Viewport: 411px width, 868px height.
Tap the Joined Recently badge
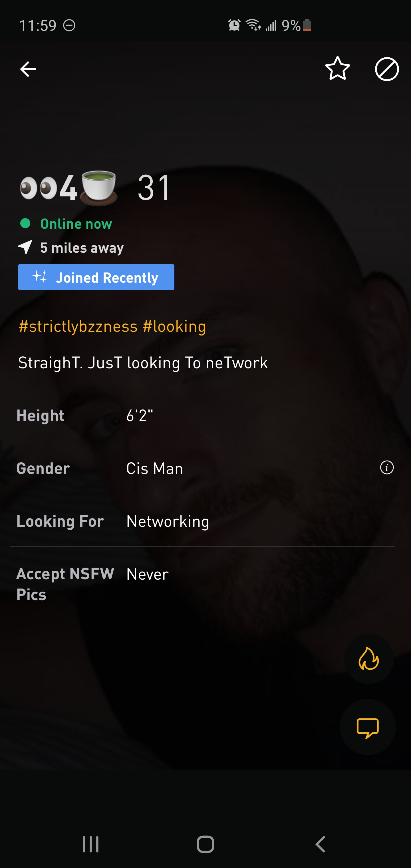(x=96, y=277)
